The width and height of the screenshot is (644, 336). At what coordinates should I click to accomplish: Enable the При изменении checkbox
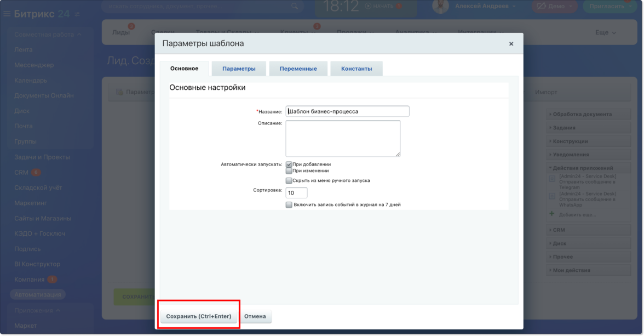pyautogui.click(x=289, y=170)
